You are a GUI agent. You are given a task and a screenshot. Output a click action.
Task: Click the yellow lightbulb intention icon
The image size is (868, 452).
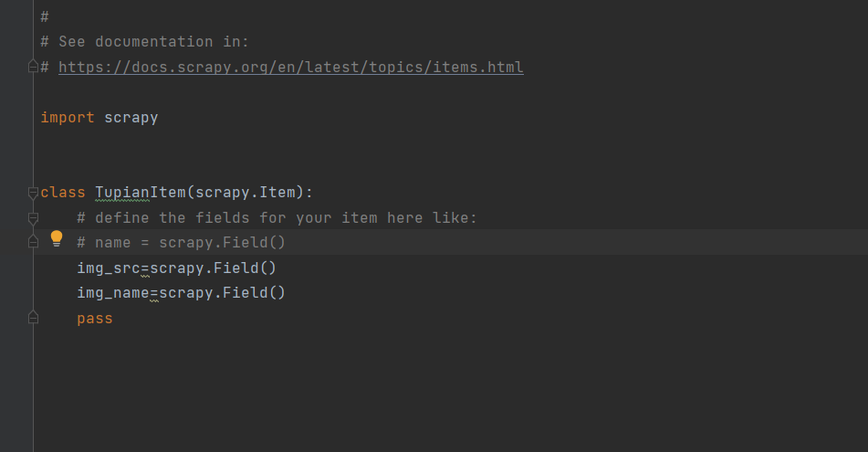pyautogui.click(x=57, y=238)
